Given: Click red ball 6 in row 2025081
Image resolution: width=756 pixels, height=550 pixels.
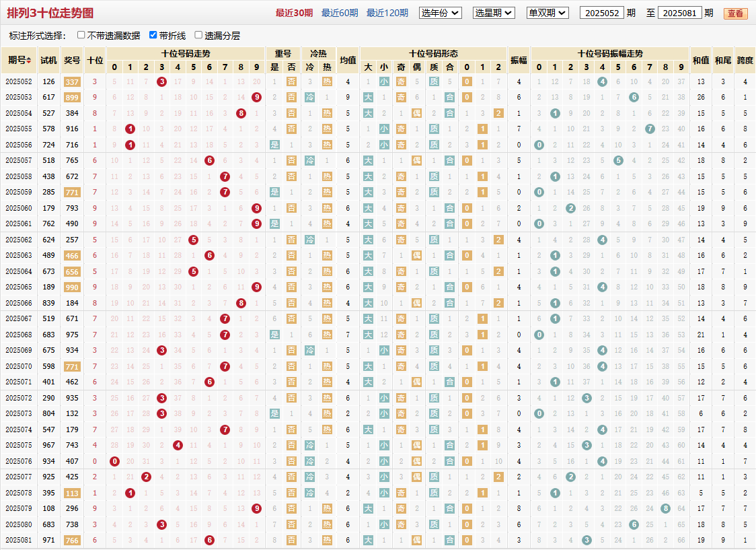Looking at the screenshot, I should coord(209,541).
